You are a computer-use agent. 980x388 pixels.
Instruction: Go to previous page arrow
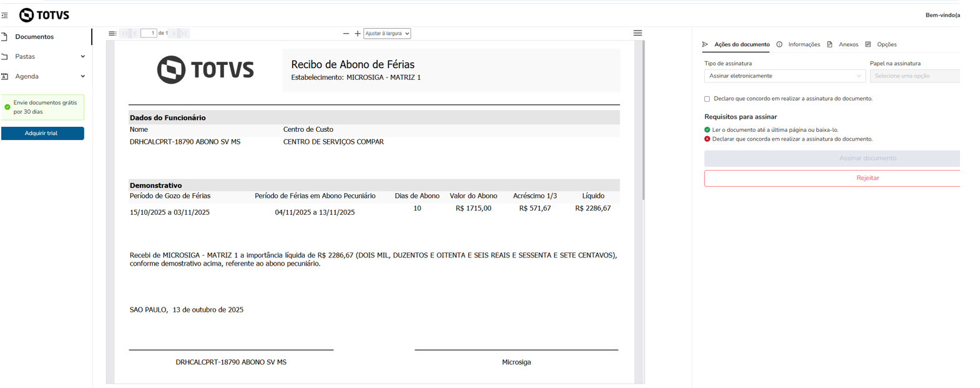pyautogui.click(x=135, y=34)
